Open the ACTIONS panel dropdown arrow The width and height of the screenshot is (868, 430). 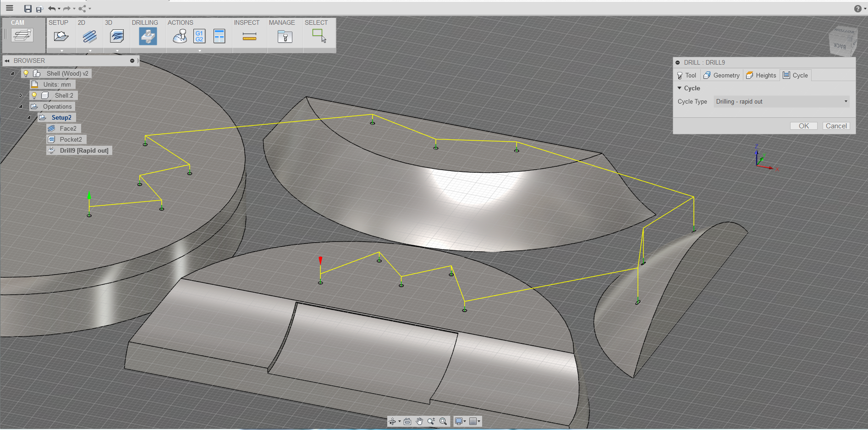[199, 50]
